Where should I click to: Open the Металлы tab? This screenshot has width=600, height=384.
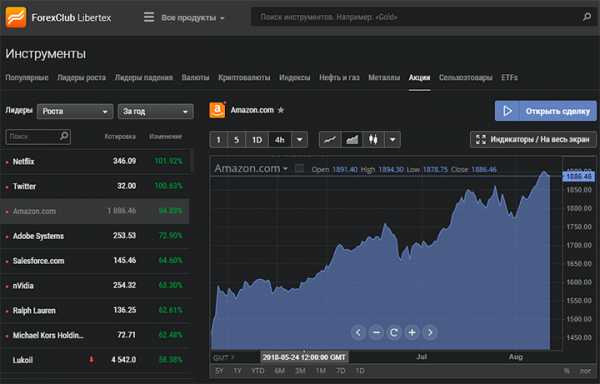click(x=384, y=78)
